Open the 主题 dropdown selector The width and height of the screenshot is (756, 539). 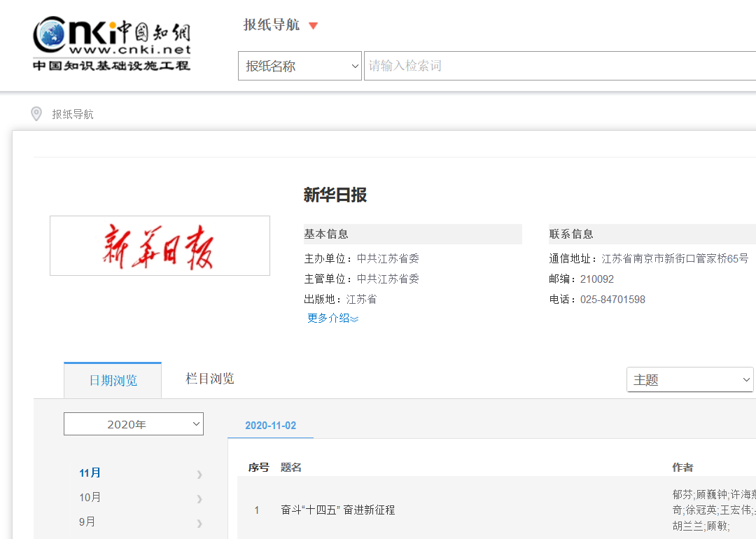coord(689,380)
